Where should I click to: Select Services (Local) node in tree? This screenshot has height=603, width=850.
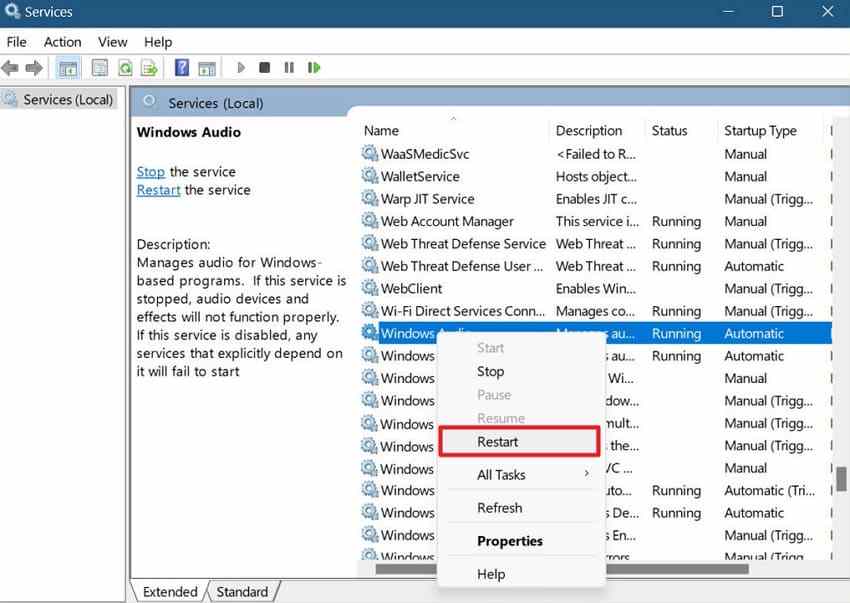[59, 100]
